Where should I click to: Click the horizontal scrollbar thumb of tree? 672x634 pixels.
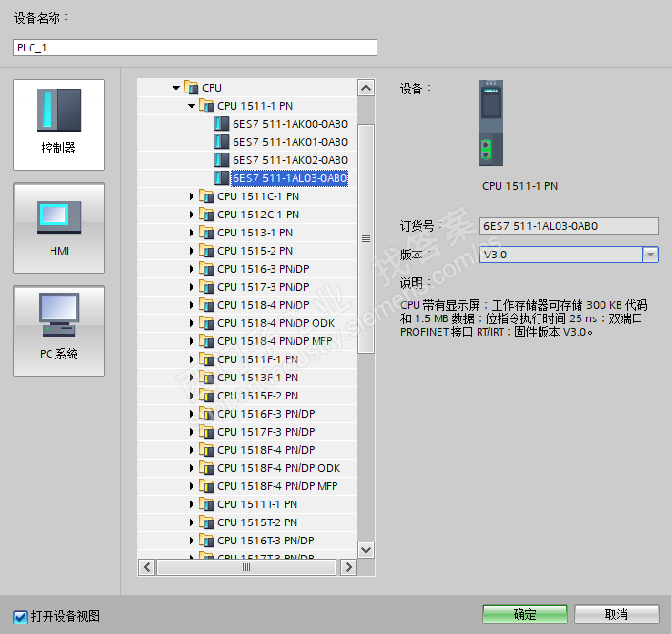click(247, 567)
